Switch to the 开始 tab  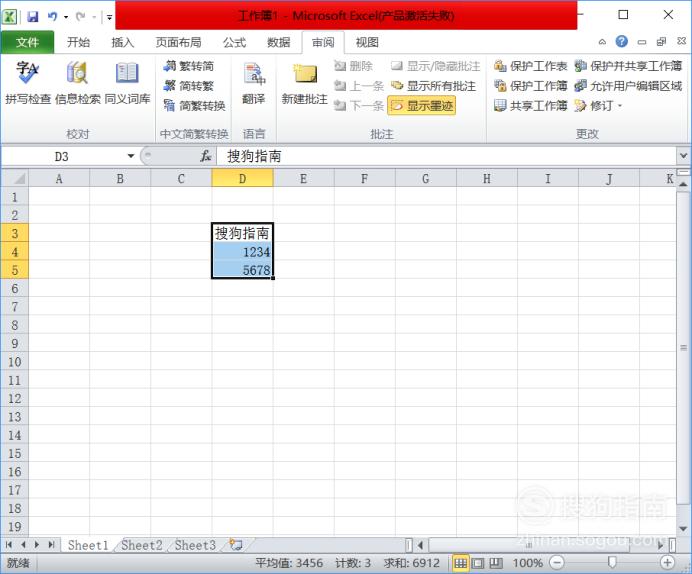[x=79, y=42]
